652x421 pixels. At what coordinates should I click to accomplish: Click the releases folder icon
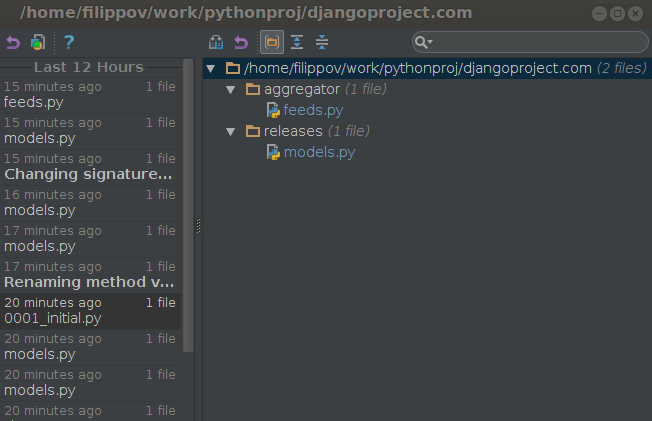coord(253,131)
